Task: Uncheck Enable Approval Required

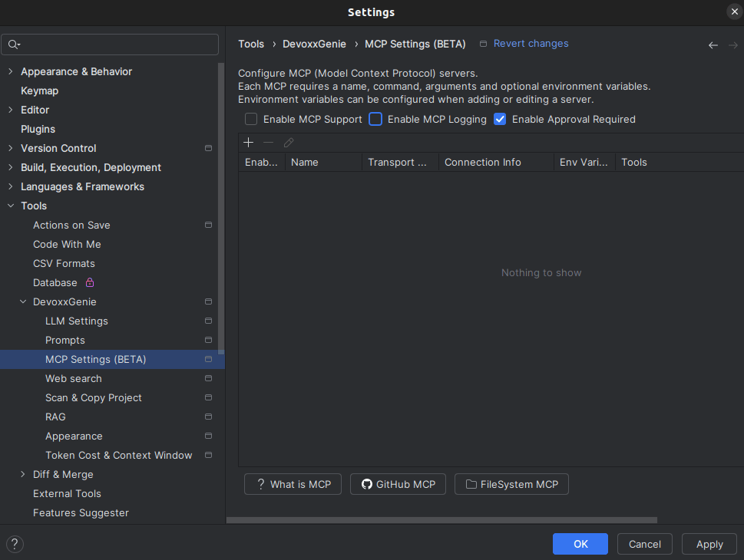Action: point(500,119)
